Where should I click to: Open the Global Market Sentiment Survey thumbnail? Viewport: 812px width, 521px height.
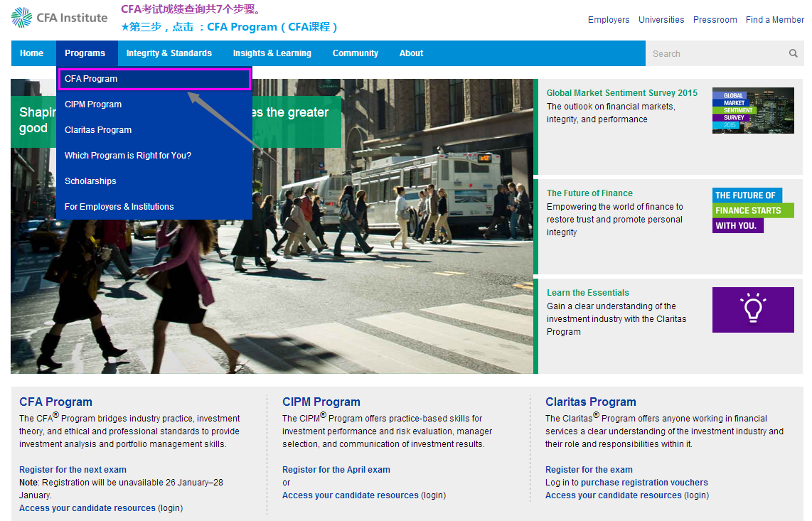coord(752,110)
